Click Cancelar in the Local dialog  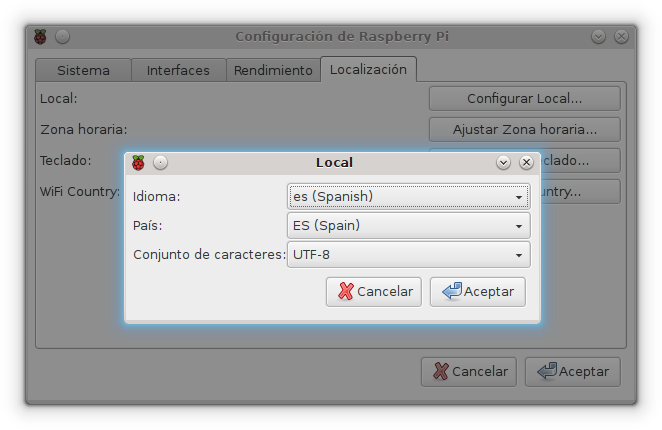(x=374, y=291)
